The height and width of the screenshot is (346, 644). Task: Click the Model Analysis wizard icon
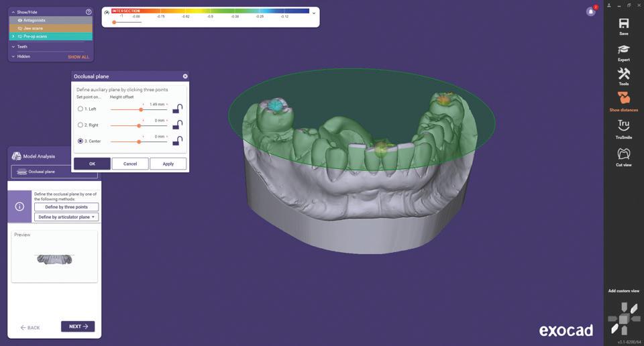point(16,156)
